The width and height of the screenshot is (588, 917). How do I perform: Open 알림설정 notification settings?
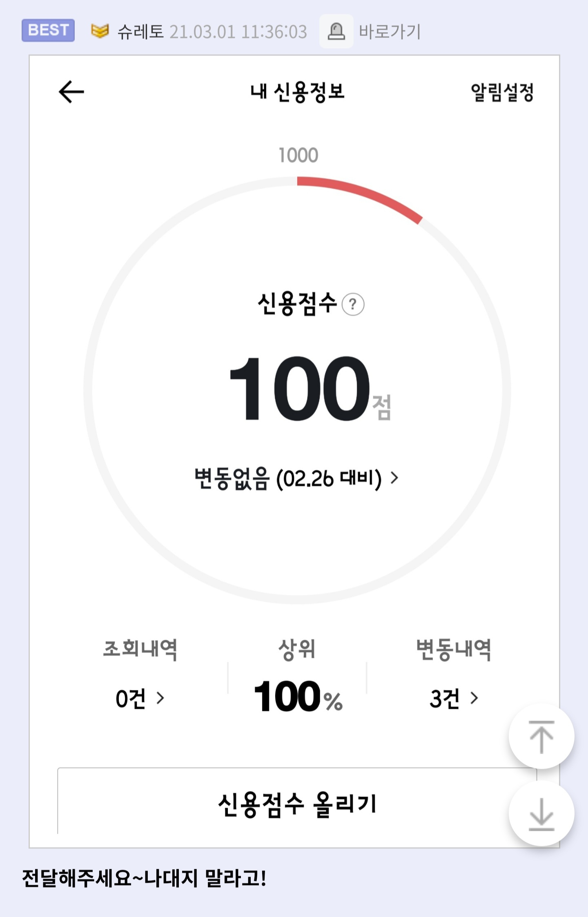tap(502, 92)
